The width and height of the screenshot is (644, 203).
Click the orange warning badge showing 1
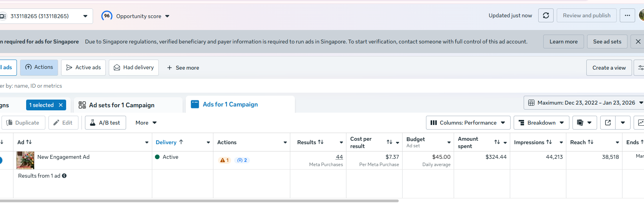(x=224, y=160)
